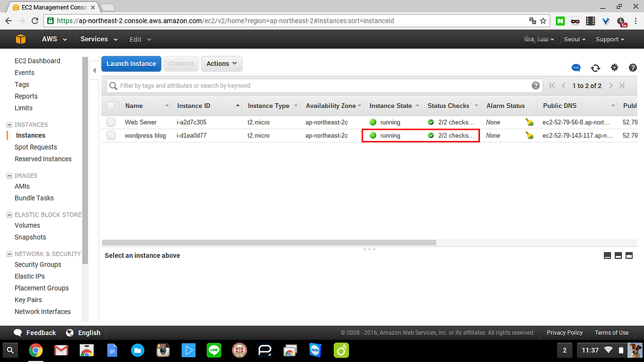Click the AWS orange cube logo
This screenshot has height=362, width=644.
[x=21, y=39]
